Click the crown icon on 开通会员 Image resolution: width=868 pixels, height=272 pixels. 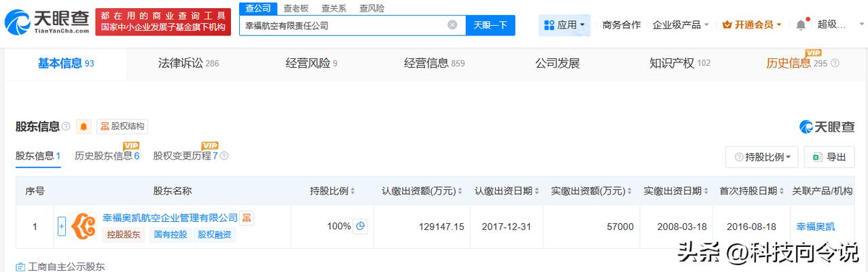pyautogui.click(x=727, y=25)
